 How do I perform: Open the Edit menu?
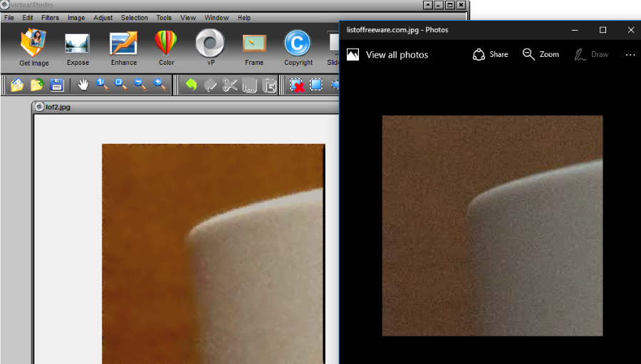click(x=27, y=18)
